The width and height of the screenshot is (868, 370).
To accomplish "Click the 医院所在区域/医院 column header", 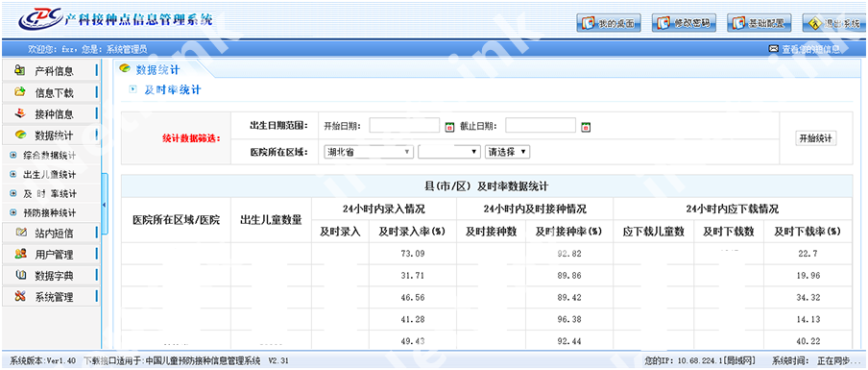I will point(176,220).
